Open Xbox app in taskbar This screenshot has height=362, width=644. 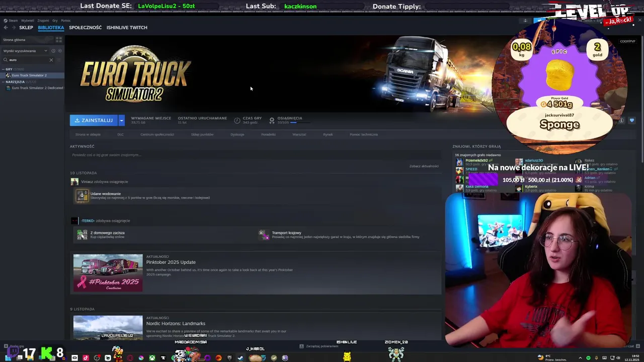pos(152,358)
